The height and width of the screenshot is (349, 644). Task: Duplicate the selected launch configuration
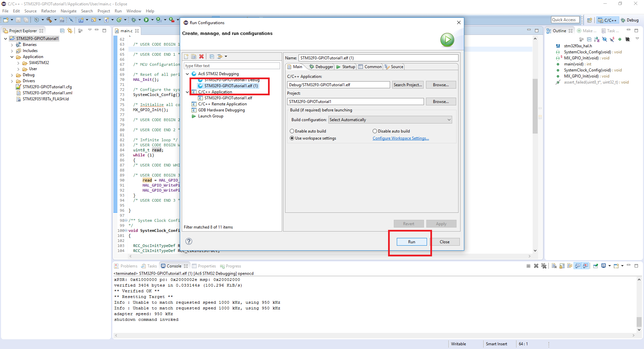(194, 56)
